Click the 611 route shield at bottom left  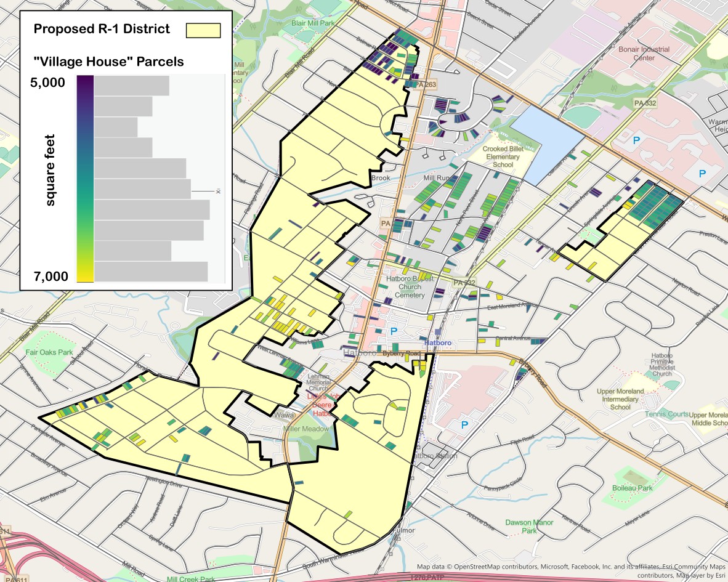click(x=4, y=531)
